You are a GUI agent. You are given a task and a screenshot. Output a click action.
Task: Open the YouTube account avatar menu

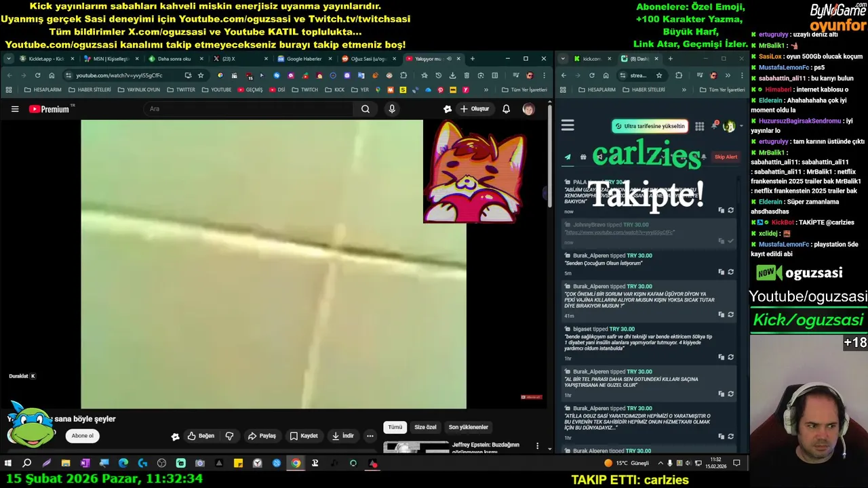tap(528, 109)
